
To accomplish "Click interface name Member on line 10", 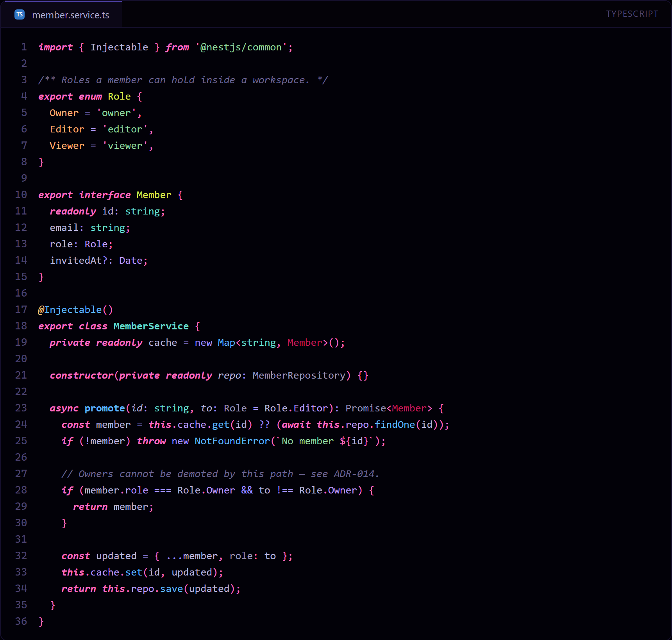I will 154,195.
